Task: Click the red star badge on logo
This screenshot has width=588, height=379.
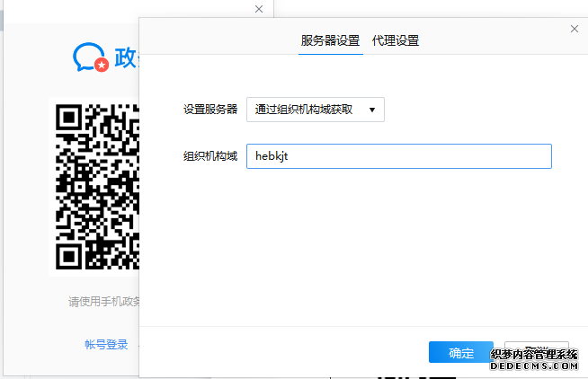Action: tap(102, 65)
